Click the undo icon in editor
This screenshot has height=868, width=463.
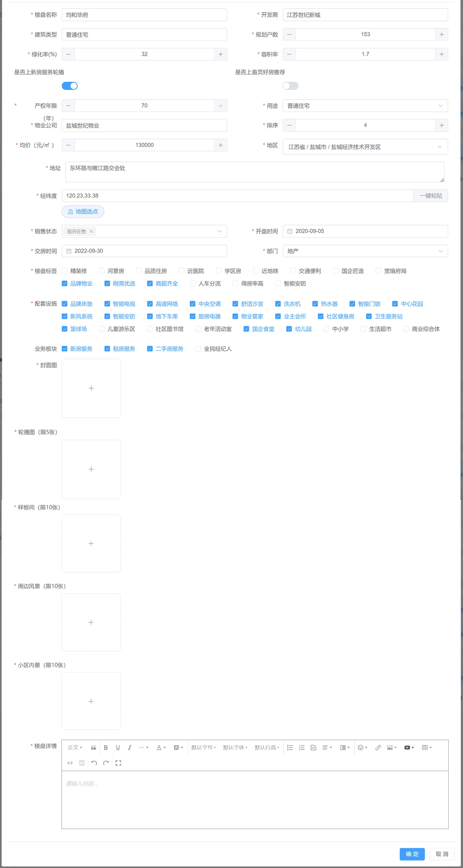(94, 763)
